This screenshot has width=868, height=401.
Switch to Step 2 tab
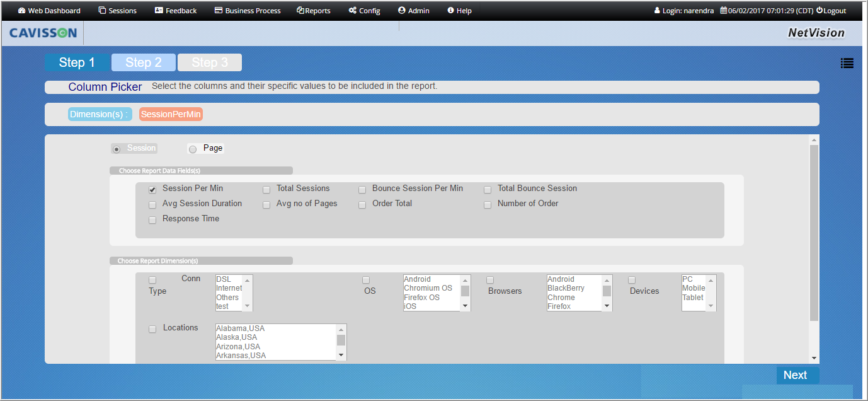click(x=144, y=62)
